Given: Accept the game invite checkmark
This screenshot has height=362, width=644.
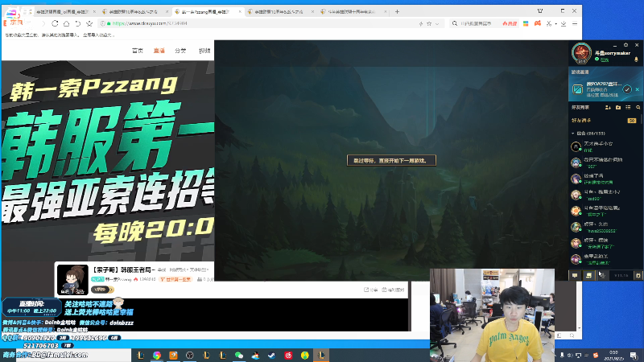Looking at the screenshot, I should pos(627,89).
